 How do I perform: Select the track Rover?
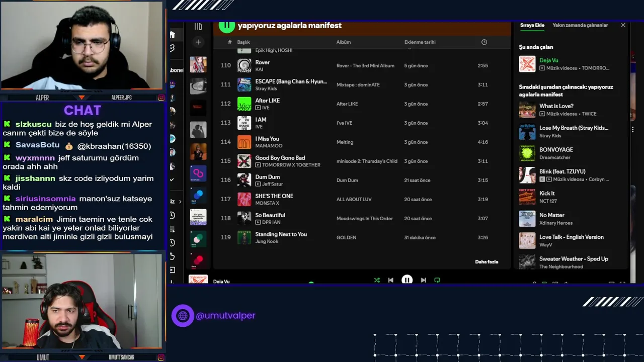[262, 62]
